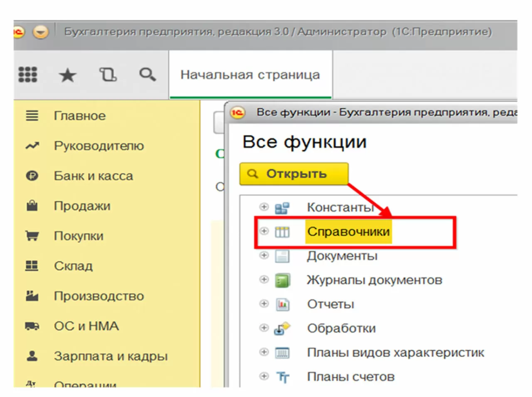Click the Константы icon in tree
Image resolution: width=532 pixels, height=397 pixels.
(282, 208)
